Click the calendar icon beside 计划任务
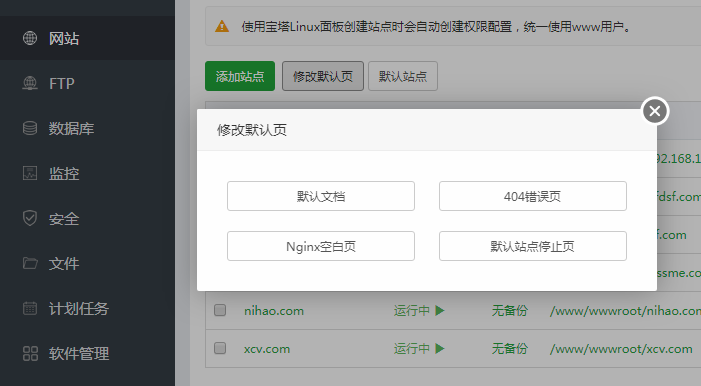Screen dimensions: 701x386 click(30, 308)
